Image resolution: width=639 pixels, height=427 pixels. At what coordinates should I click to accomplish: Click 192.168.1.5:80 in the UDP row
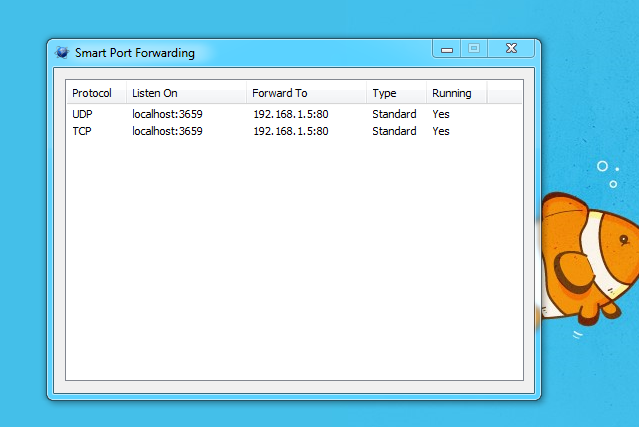pyautogui.click(x=291, y=114)
